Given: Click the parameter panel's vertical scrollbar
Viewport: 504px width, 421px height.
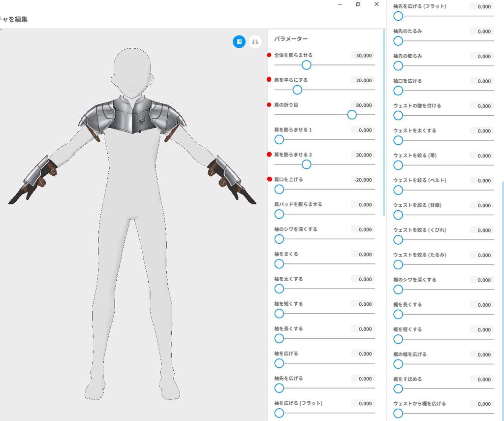Looking at the screenshot, I should pyautogui.click(x=384, y=122).
